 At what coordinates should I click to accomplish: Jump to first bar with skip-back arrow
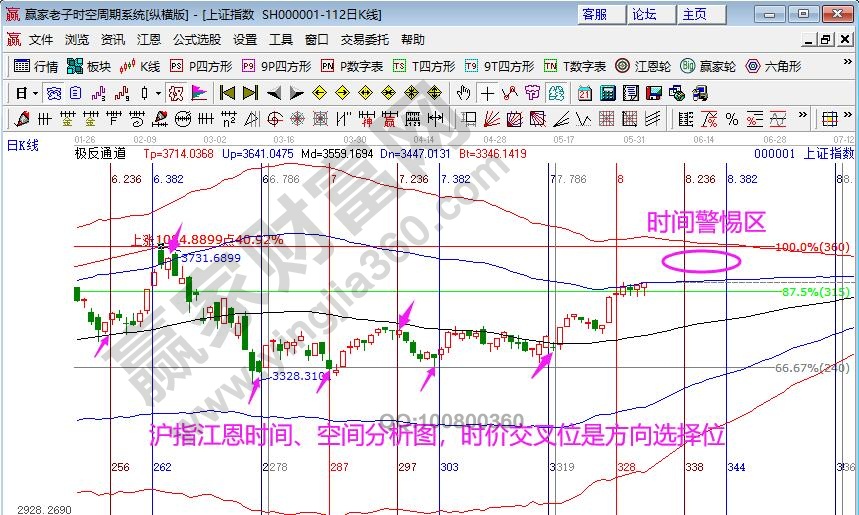(227, 93)
